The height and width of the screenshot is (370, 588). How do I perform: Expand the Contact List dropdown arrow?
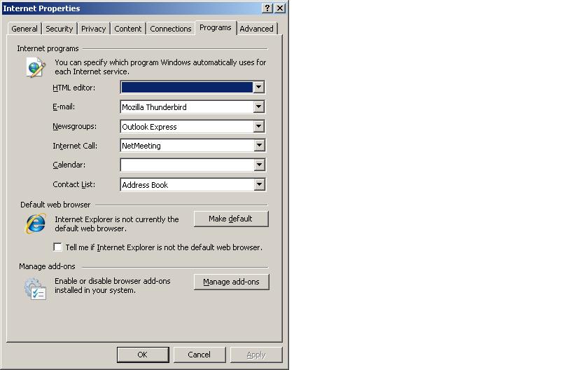tap(259, 184)
